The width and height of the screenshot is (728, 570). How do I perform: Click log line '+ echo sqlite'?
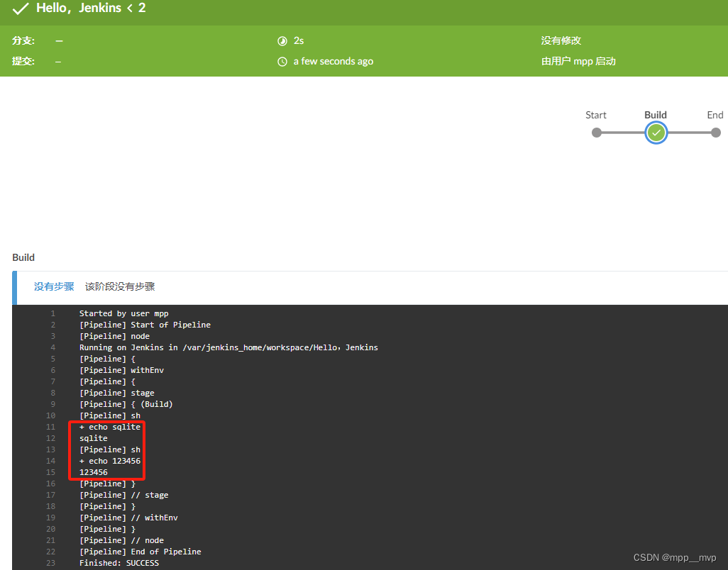[110, 427]
